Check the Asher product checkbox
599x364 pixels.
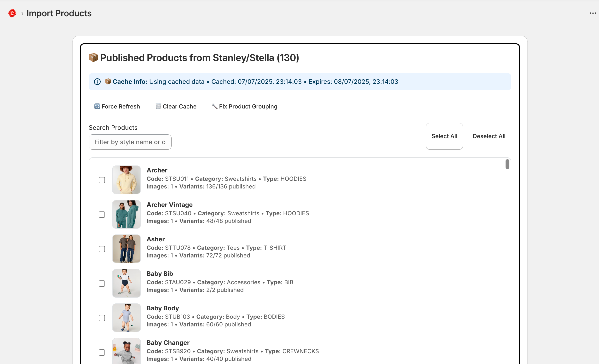pos(102,249)
